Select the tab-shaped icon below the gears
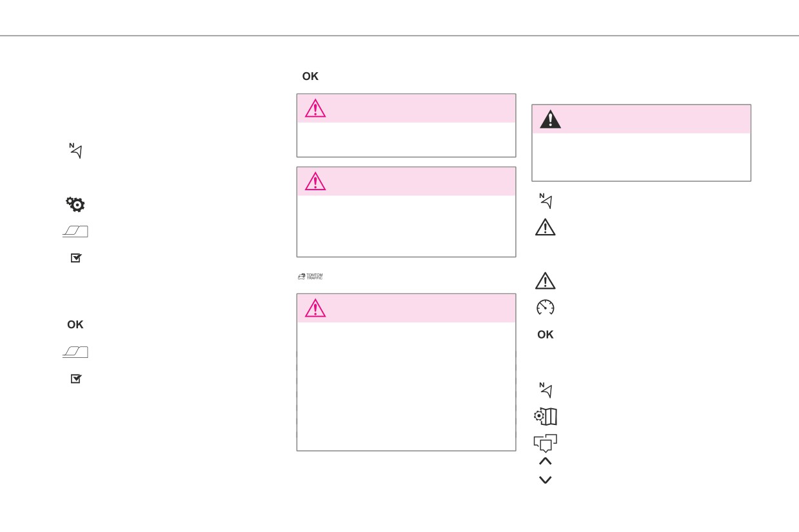Viewport: 799px width, 532px height. (75, 232)
